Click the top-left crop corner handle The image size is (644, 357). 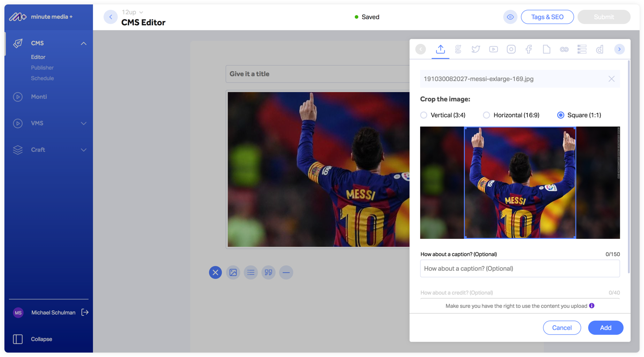tap(464, 127)
